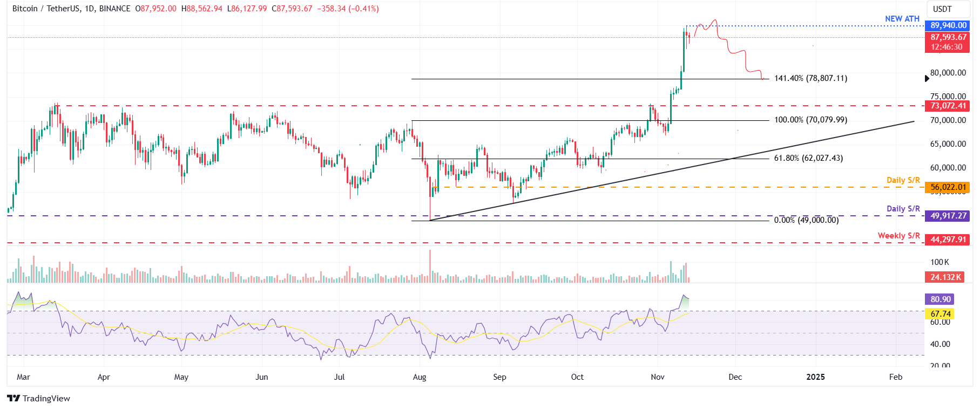Click the 89,940.00 price label
Image resolution: width=980 pixels, height=410 pixels.
(948, 25)
